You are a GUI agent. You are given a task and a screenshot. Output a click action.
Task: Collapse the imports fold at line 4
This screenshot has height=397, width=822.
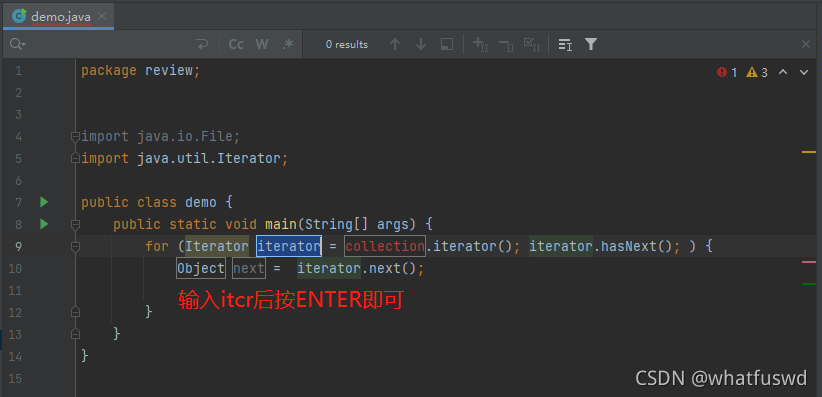pos(75,137)
